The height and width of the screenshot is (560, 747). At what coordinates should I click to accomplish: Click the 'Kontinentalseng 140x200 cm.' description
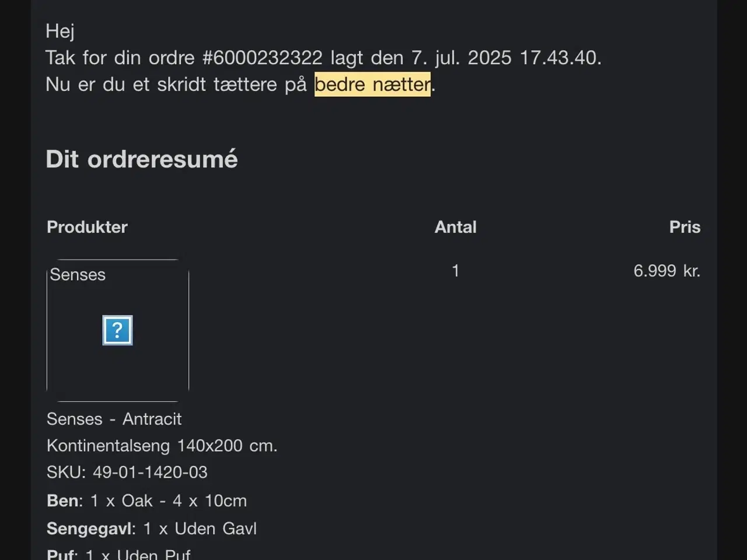(162, 446)
